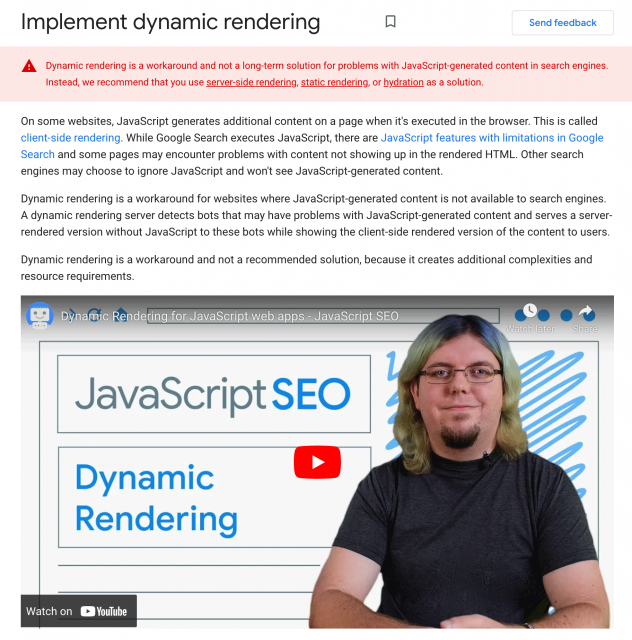This screenshot has height=640, width=632.
Task: Bookmark this page with the bookmark icon
Action: coord(390,22)
